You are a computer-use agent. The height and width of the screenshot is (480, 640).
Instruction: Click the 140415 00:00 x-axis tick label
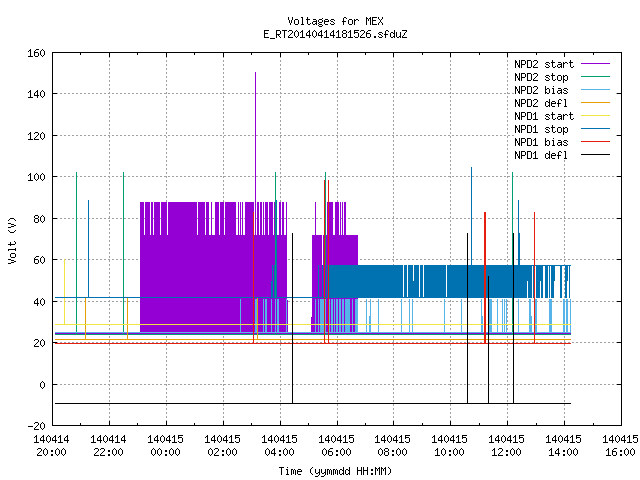(x=165, y=446)
